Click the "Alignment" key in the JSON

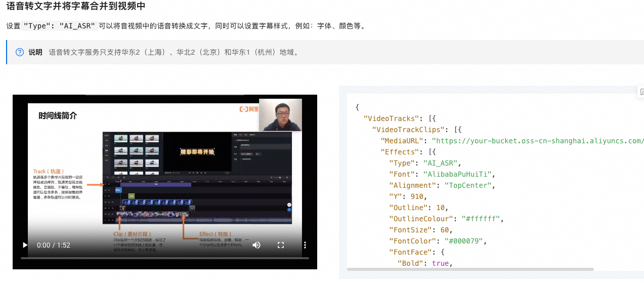[412, 185]
